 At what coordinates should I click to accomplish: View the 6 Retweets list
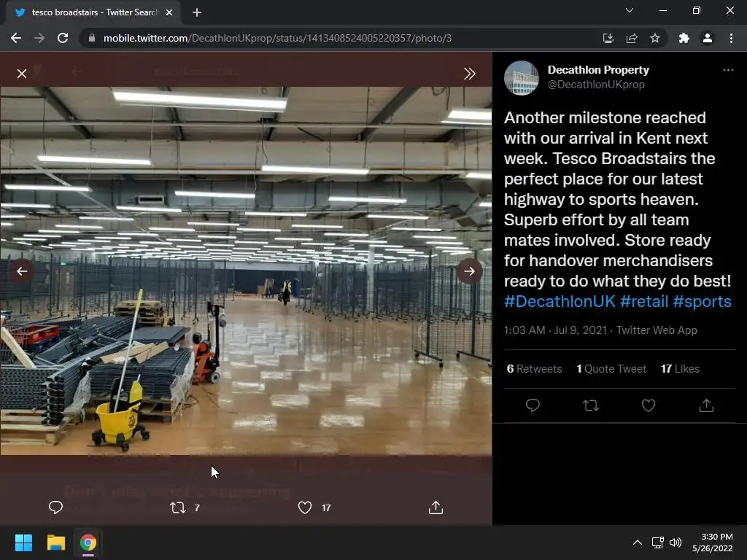(x=534, y=368)
